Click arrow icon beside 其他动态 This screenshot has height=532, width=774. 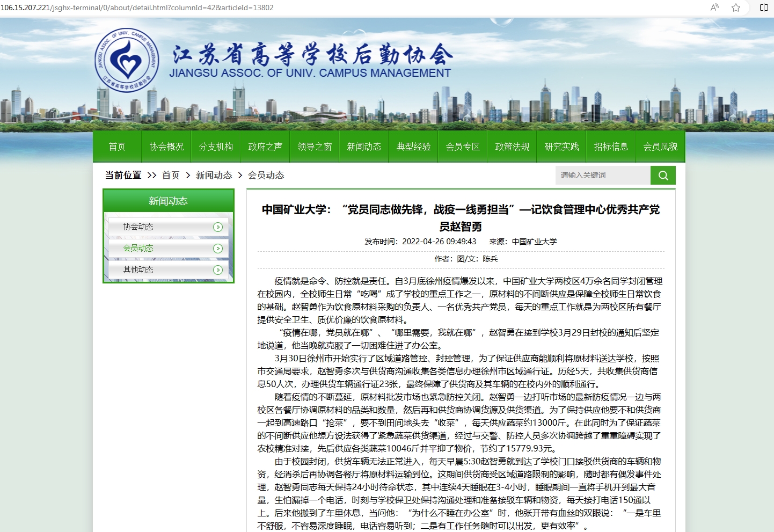(218, 270)
